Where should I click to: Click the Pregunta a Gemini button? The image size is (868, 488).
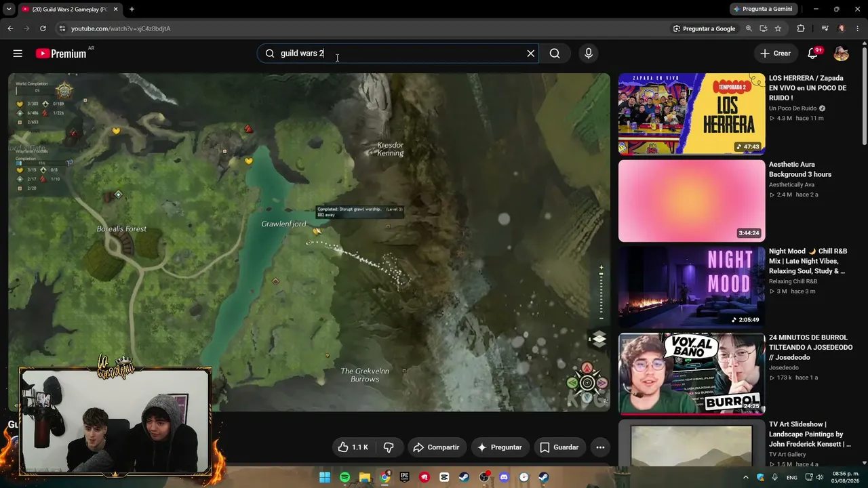point(763,9)
